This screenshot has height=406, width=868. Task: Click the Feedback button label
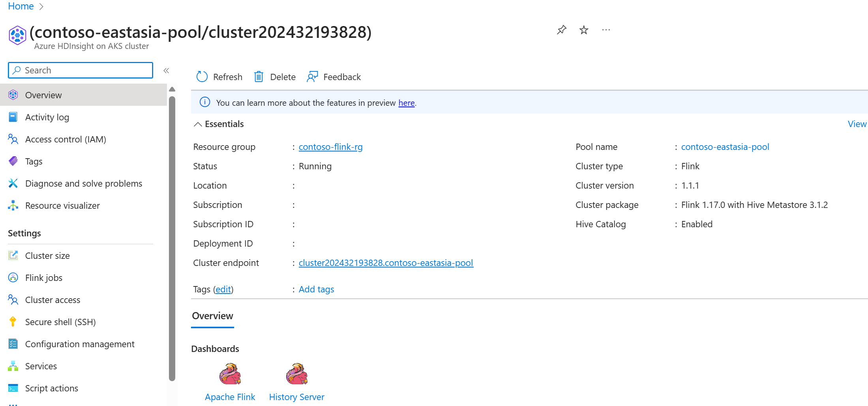pyautogui.click(x=342, y=77)
